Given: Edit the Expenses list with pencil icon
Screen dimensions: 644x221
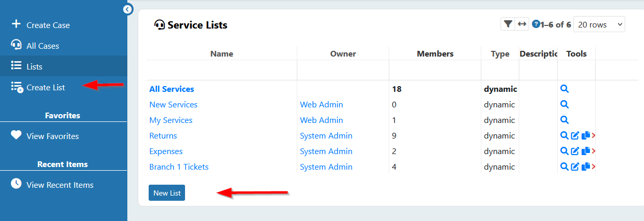Looking at the screenshot, I should (x=575, y=151).
